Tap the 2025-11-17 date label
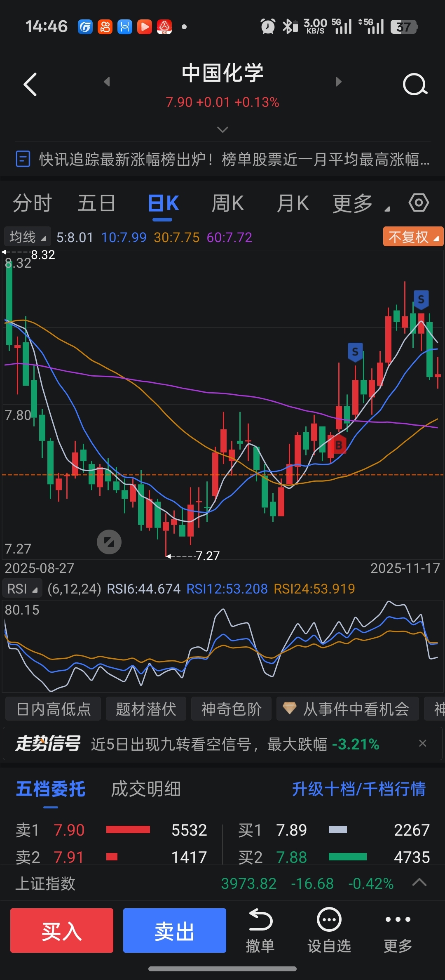The image size is (445, 980). tap(405, 568)
